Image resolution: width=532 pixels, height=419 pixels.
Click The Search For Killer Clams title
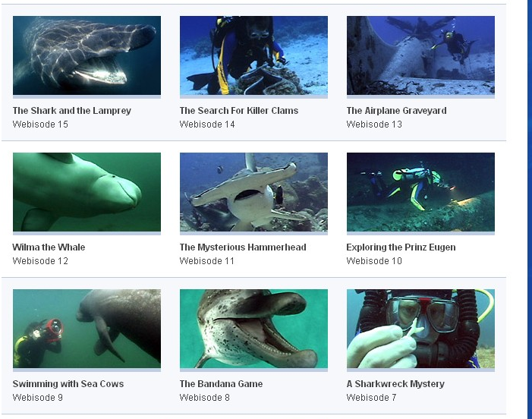pyautogui.click(x=239, y=111)
